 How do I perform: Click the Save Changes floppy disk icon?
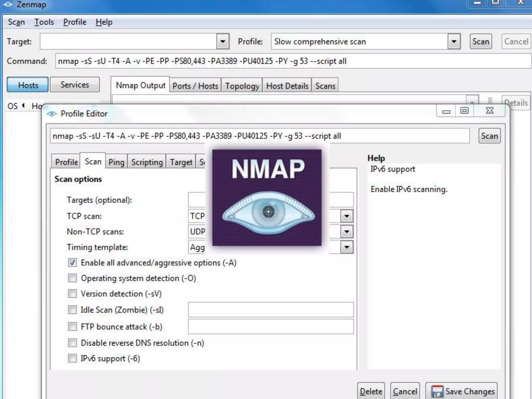tap(437, 391)
